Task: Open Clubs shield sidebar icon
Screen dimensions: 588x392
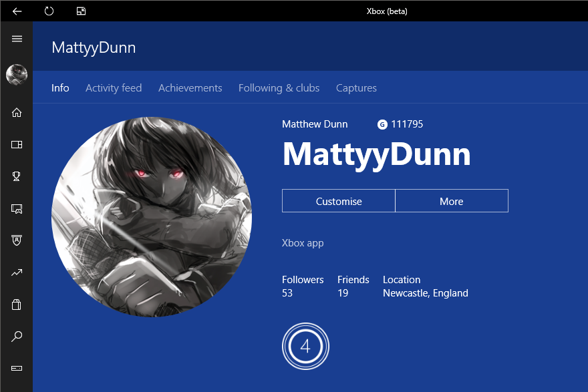Action: (x=17, y=240)
